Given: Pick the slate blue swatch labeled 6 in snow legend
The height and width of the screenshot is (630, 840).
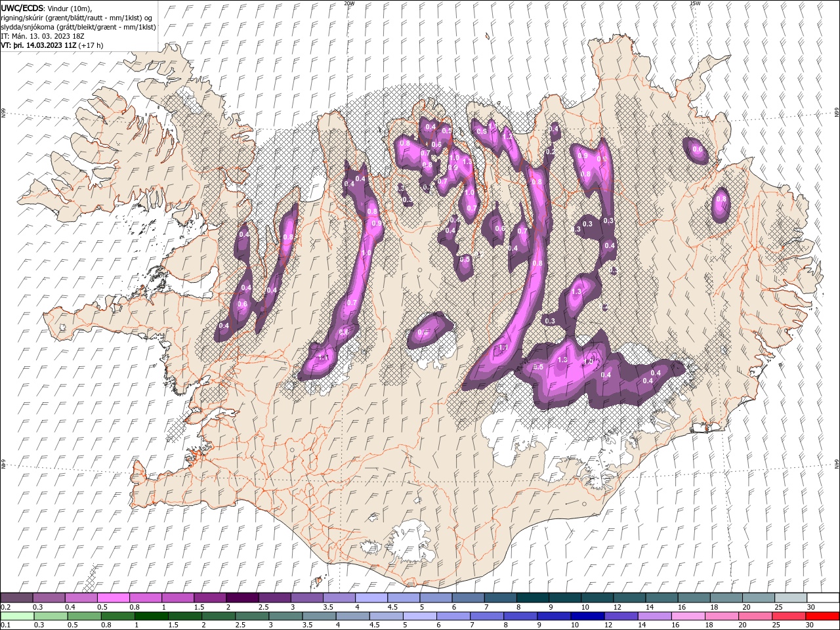Looking at the screenshot, I should pyautogui.click(x=469, y=598).
